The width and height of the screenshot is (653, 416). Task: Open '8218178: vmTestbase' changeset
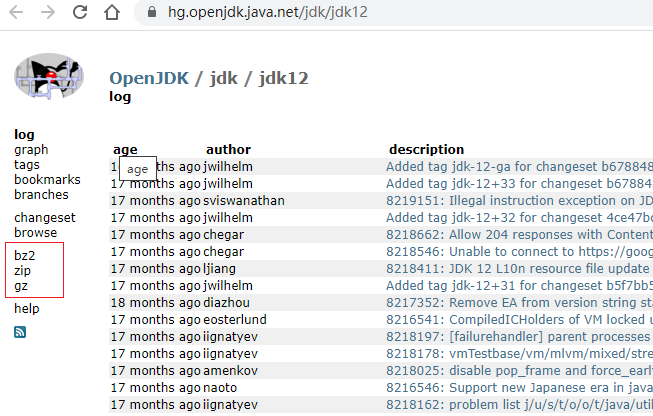[519, 354]
